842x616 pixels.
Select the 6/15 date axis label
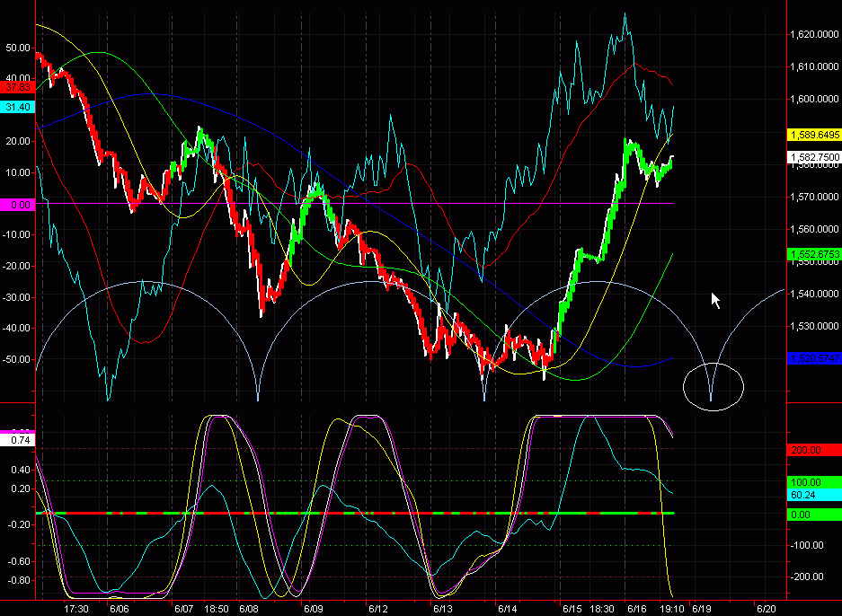pos(572,609)
